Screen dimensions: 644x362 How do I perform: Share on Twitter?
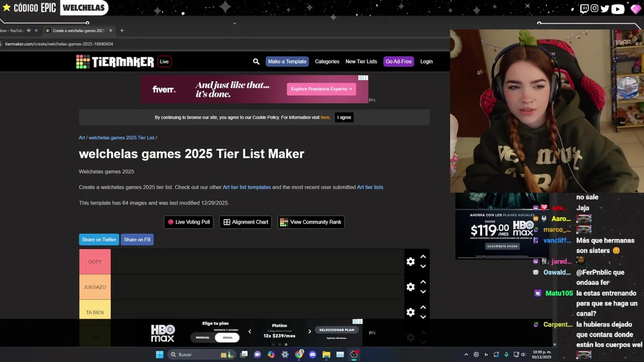pyautogui.click(x=99, y=240)
